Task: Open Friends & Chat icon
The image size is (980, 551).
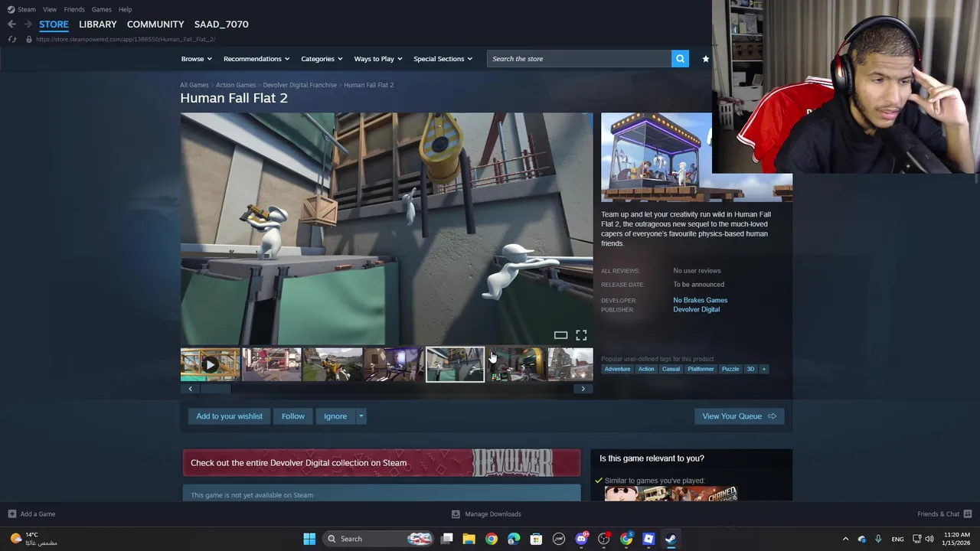Action: tap(968, 514)
